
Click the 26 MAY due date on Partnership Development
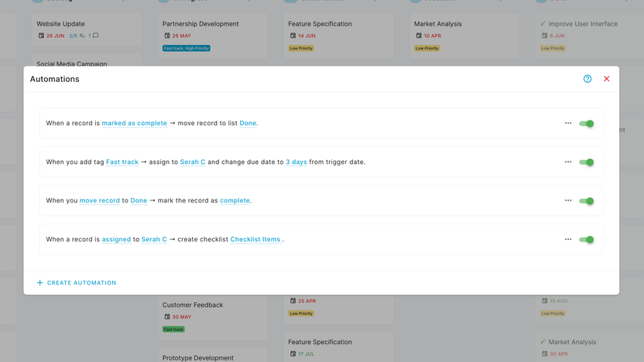177,36
